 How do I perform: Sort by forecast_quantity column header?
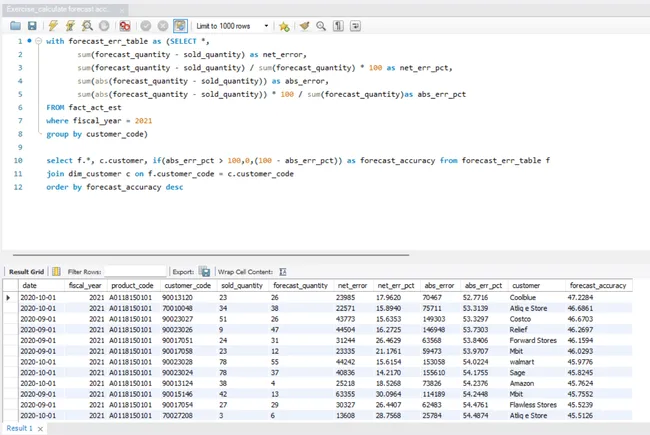(301, 285)
